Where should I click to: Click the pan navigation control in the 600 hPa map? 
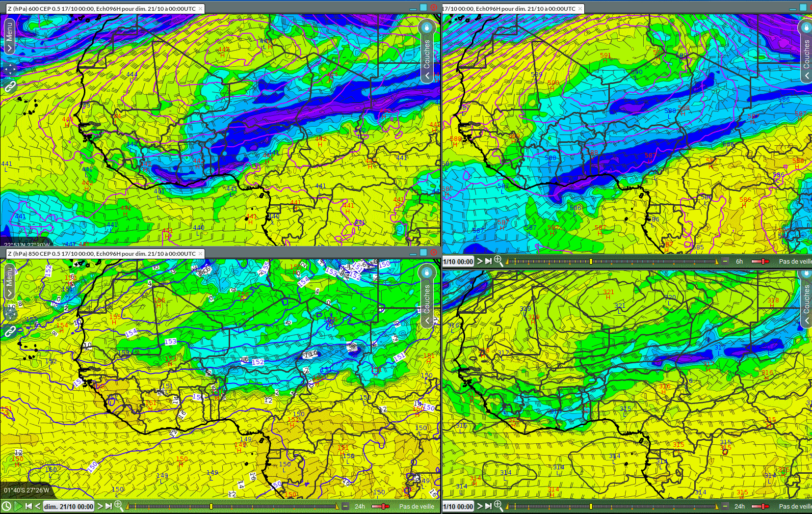[x=9, y=69]
